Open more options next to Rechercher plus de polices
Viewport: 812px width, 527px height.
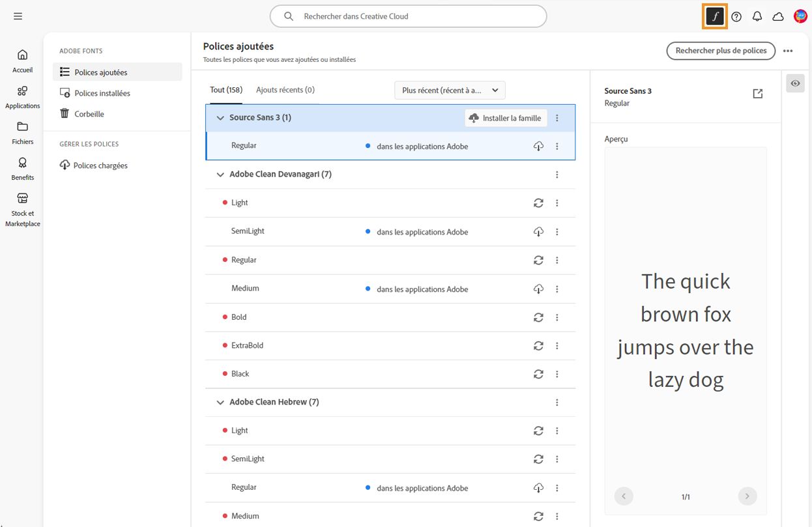pyautogui.click(x=788, y=51)
